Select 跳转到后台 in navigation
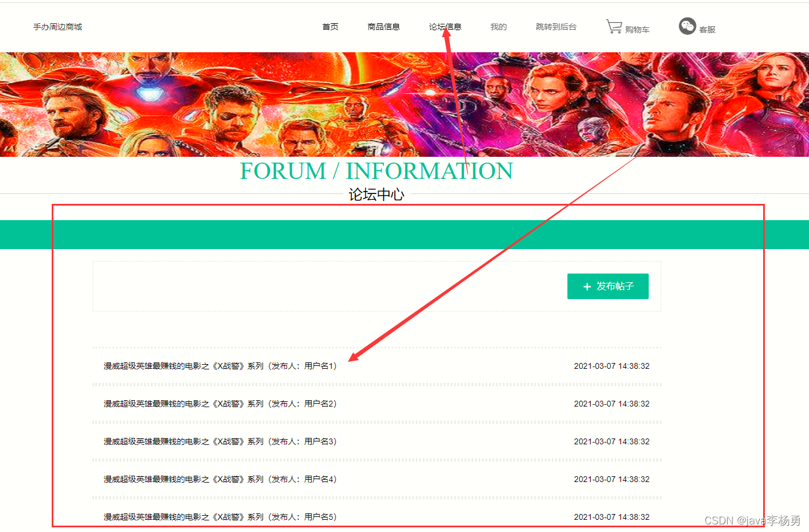This screenshot has height=532, width=809. (556, 27)
